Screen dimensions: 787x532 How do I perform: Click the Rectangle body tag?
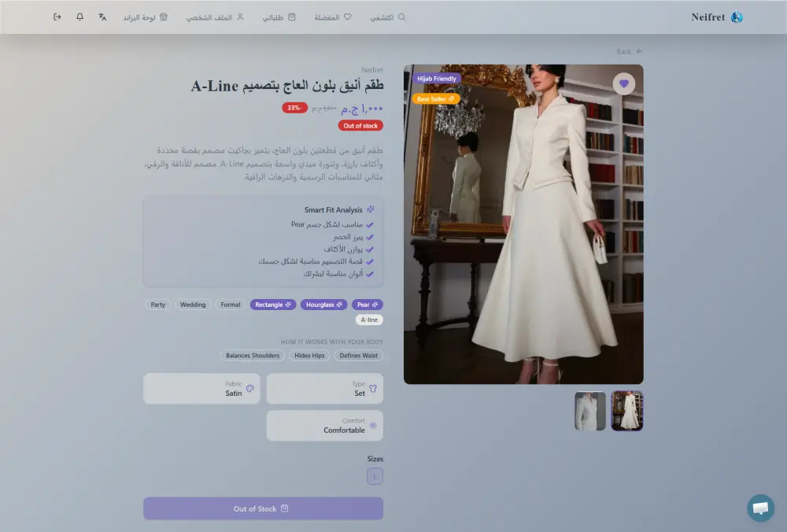273,305
